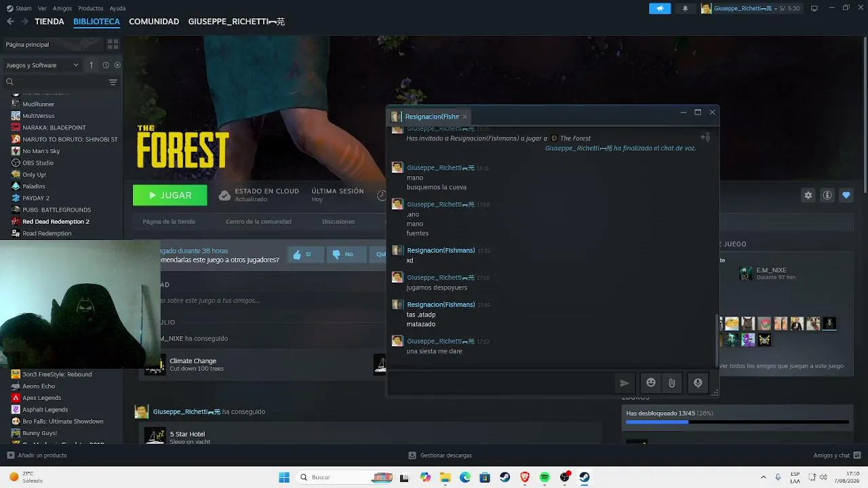Screen dimensions: 868x488
Task: Click the chat window scrollbar
Action: pos(717,340)
